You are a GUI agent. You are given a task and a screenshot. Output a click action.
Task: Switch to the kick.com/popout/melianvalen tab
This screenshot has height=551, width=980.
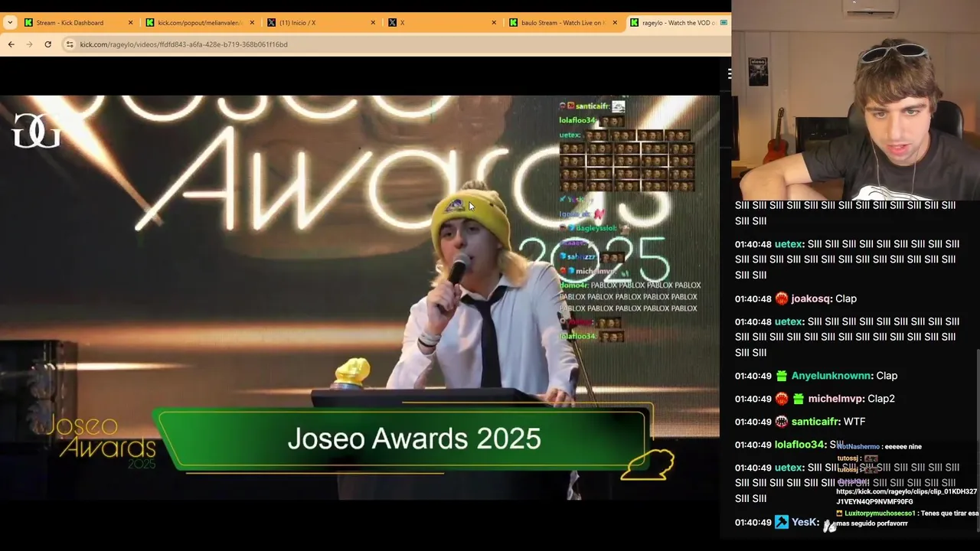(x=201, y=22)
